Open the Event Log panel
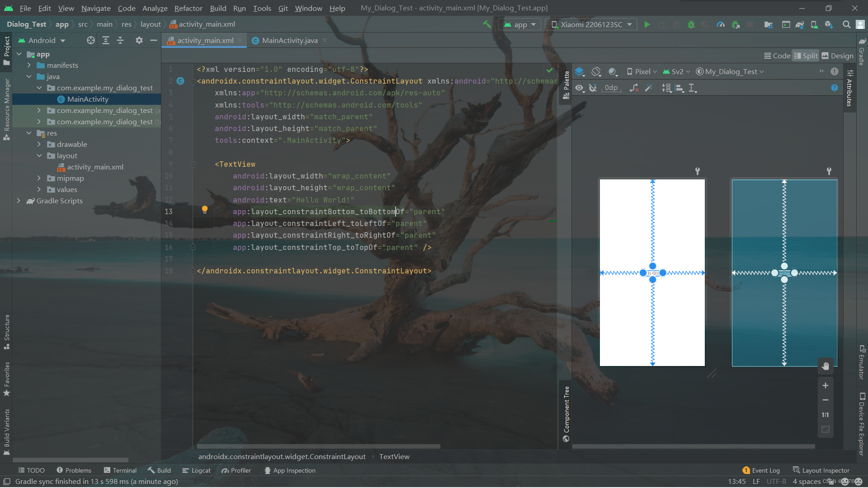This screenshot has width=868, height=488. click(761, 470)
